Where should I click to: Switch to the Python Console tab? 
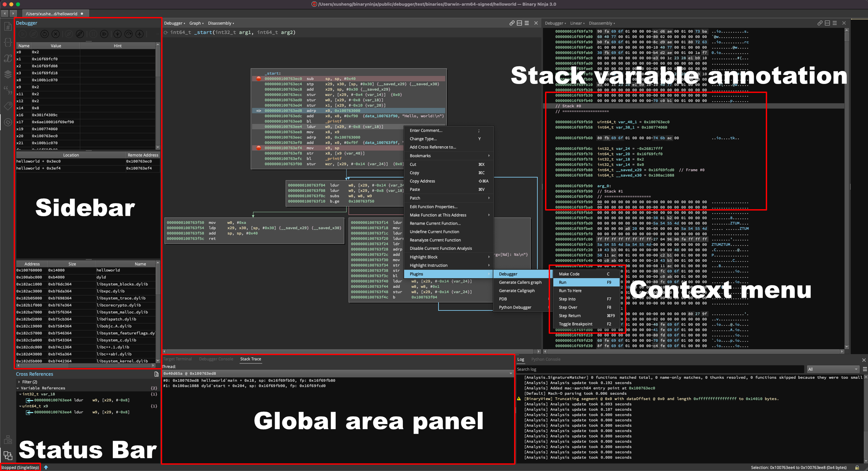click(x=545, y=359)
